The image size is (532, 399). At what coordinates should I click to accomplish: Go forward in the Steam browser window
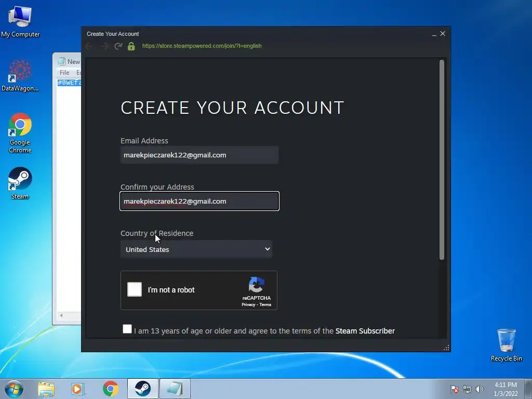click(104, 46)
